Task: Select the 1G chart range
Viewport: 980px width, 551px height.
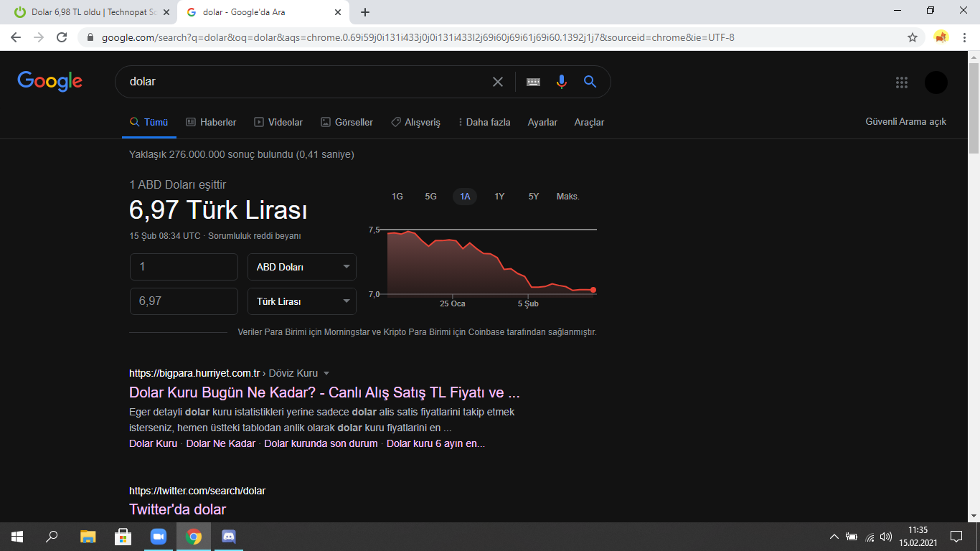Action: tap(397, 197)
